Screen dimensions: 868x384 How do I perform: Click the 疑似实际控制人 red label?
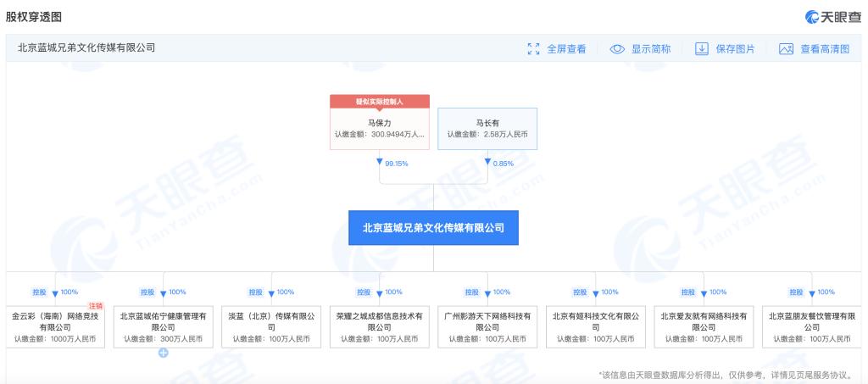tap(379, 101)
